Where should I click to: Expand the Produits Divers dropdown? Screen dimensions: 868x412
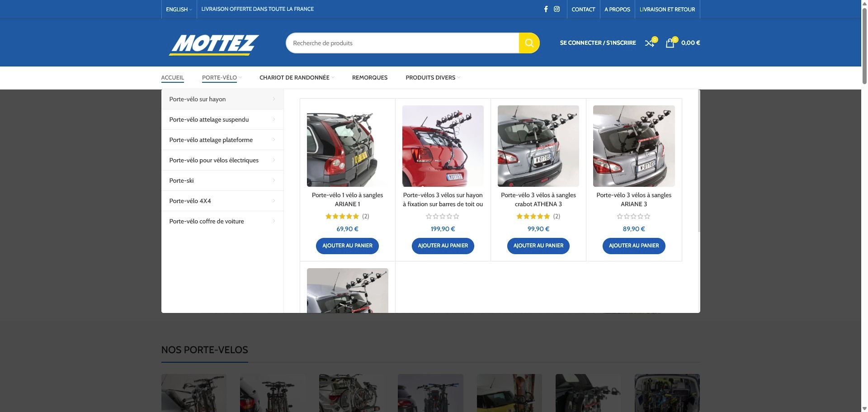(x=433, y=78)
